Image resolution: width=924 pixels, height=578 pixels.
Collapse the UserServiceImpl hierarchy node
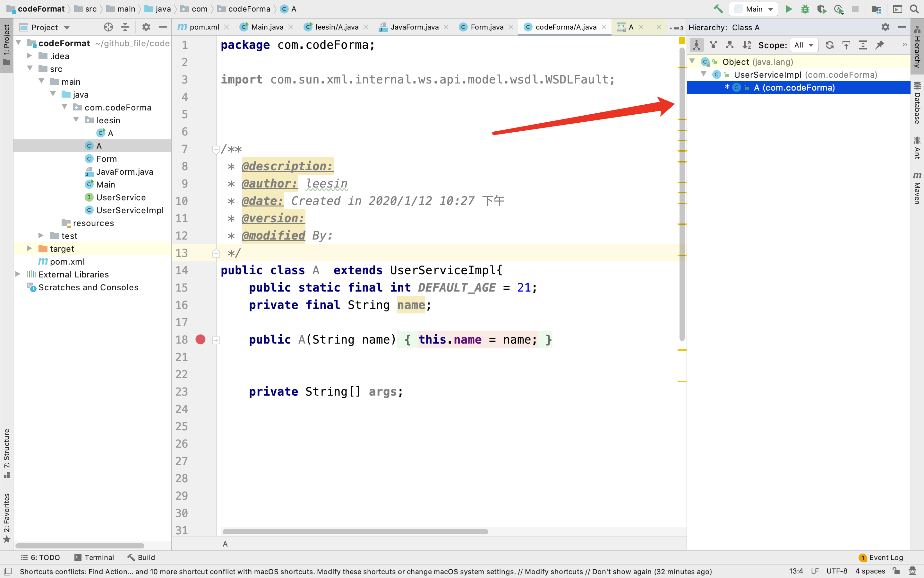(x=704, y=74)
